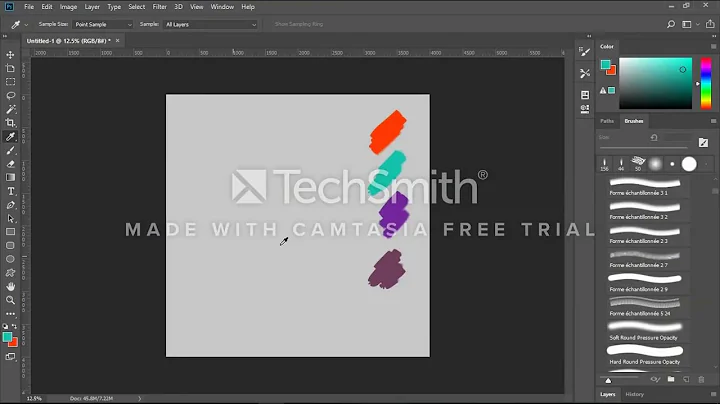Select the Ellipse tool
This screenshot has height=404, width=720.
pos(10,259)
